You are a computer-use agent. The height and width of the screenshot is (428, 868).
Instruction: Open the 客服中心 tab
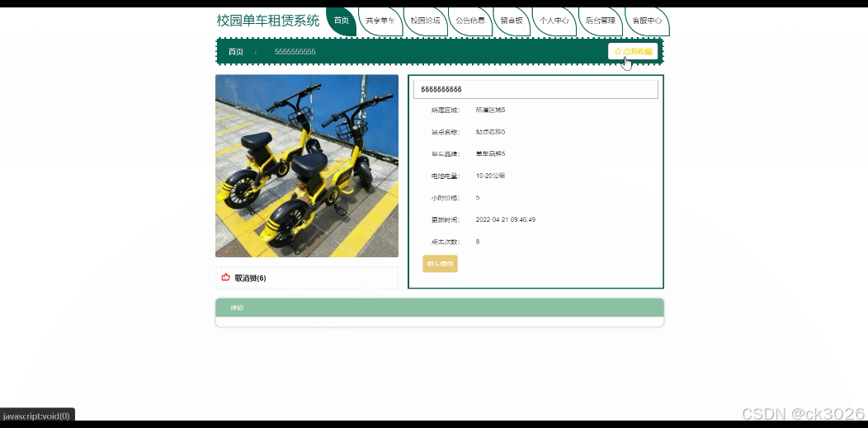click(x=647, y=21)
